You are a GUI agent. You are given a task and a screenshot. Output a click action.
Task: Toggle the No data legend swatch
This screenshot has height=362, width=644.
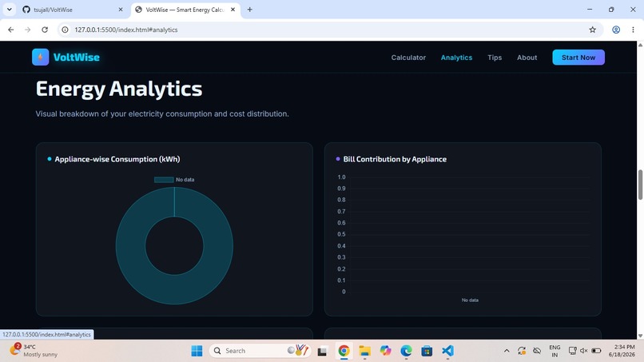(164, 180)
